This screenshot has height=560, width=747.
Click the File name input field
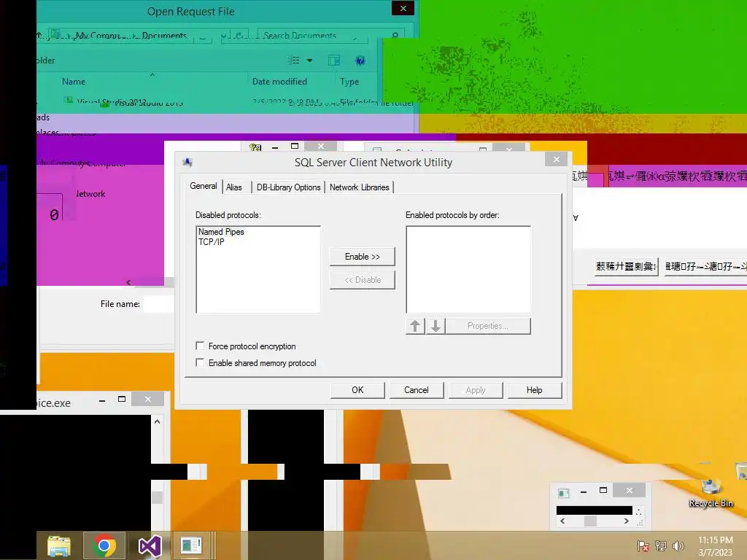point(158,304)
